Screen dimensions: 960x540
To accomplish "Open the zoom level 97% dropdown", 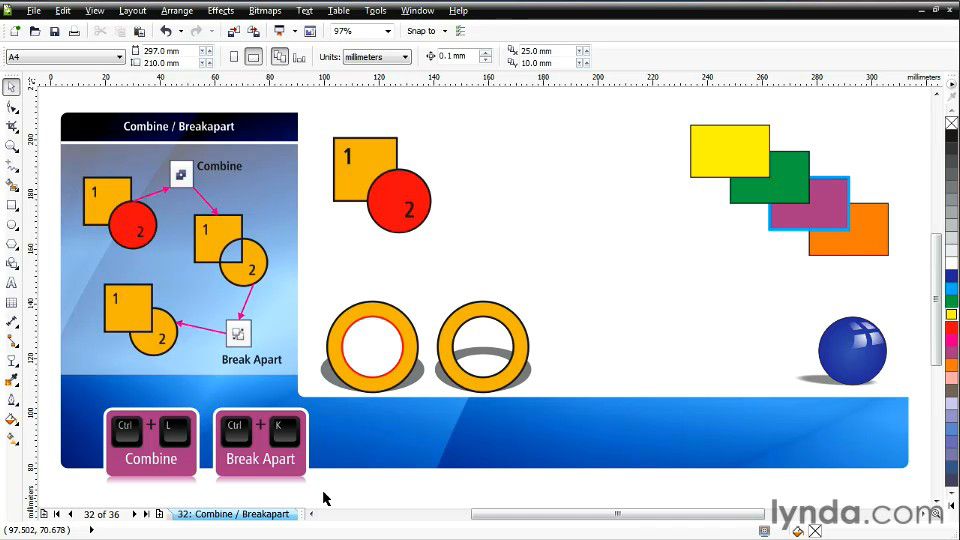I will pyautogui.click(x=388, y=32).
